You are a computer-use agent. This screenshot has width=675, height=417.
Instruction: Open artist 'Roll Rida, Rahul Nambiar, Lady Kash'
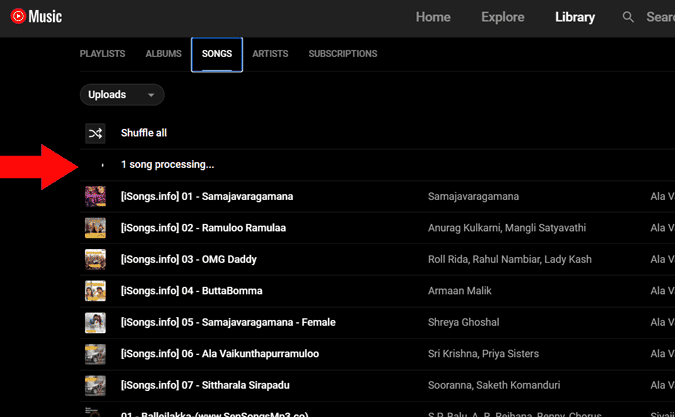[x=510, y=259]
